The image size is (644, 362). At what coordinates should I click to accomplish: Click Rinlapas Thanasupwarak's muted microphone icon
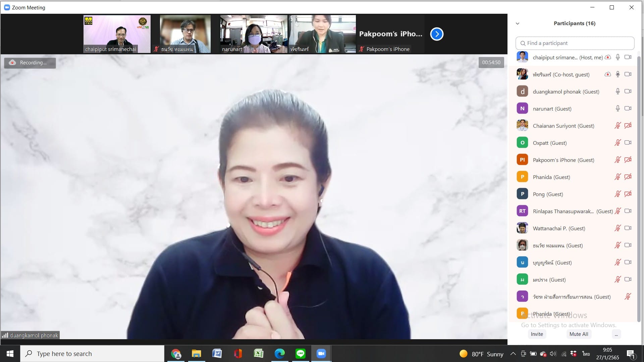click(x=618, y=211)
